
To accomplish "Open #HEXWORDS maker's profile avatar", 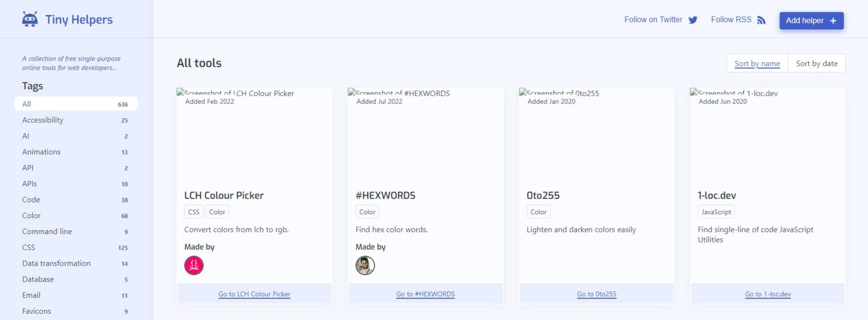I will click(365, 265).
